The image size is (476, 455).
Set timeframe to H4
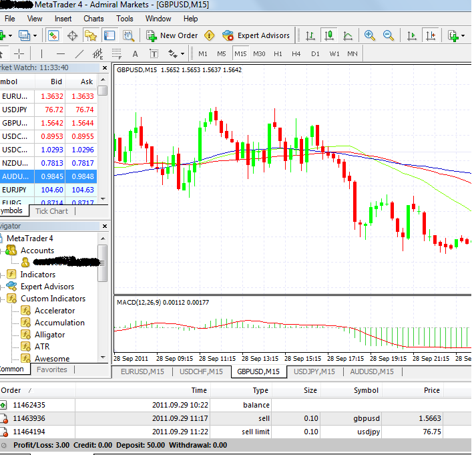[296, 53]
